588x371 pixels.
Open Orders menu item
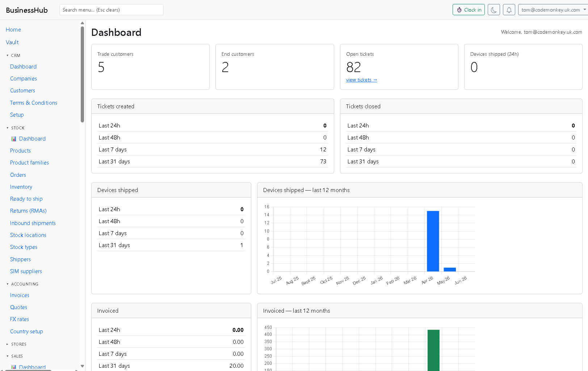(18, 175)
